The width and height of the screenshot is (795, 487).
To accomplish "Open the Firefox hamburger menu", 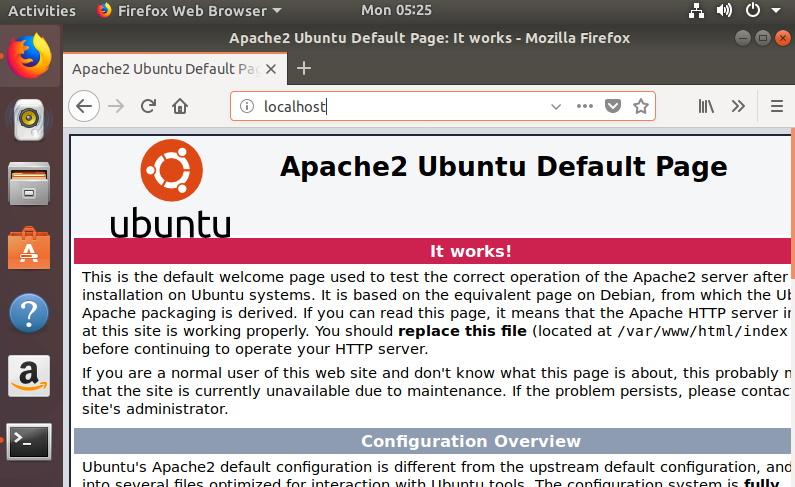I will coord(777,106).
